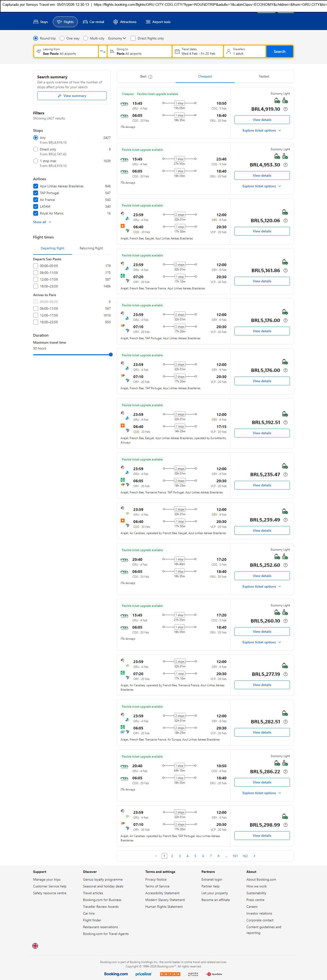Click the Airport taxis icon in navigation
The height and width of the screenshot is (980, 327).
(148, 22)
